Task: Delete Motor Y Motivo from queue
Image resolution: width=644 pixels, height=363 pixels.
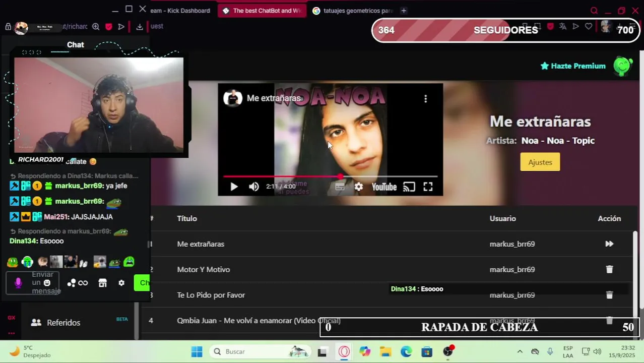Action: pyautogui.click(x=609, y=269)
